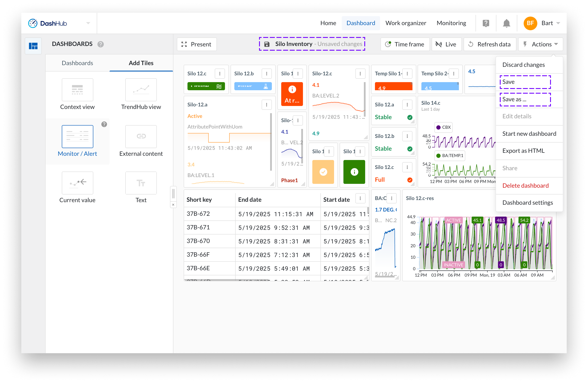The image size is (588, 383).
Task: Click the notifications bell icon
Action: pos(506,23)
